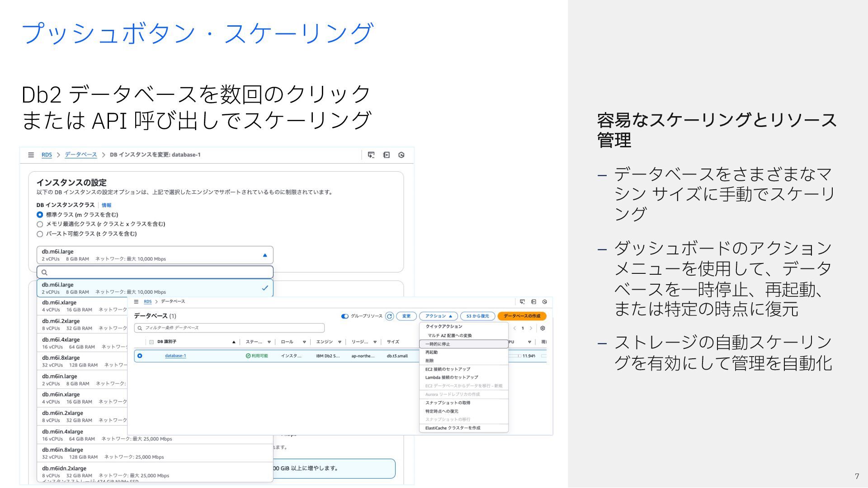This screenshot has width=868, height=488.
Task: Click the フィルター条件 データベース search field
Action: 230,328
